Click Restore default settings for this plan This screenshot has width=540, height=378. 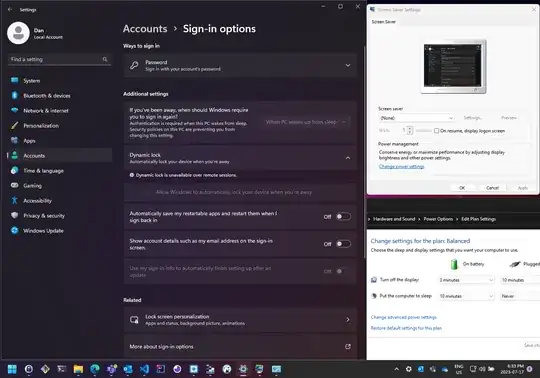(x=406, y=328)
